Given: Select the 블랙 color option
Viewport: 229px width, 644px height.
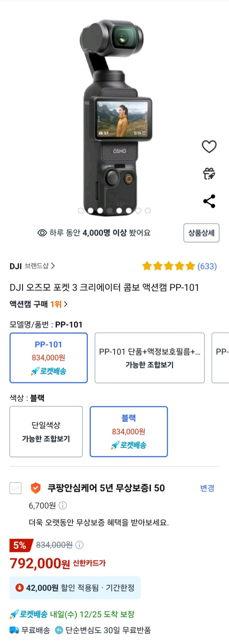Looking at the screenshot, I should 129,431.
